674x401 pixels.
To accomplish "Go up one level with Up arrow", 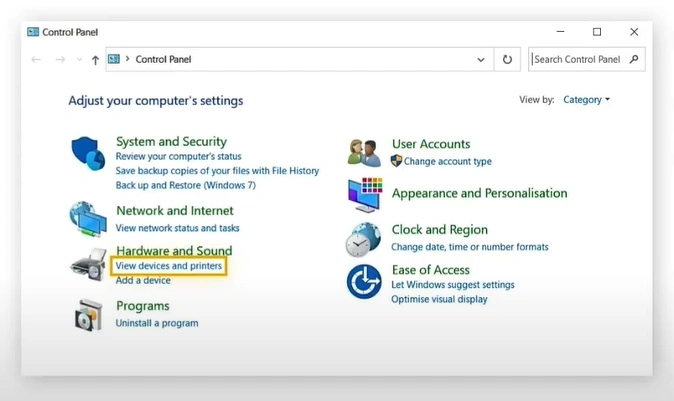I will click(95, 60).
